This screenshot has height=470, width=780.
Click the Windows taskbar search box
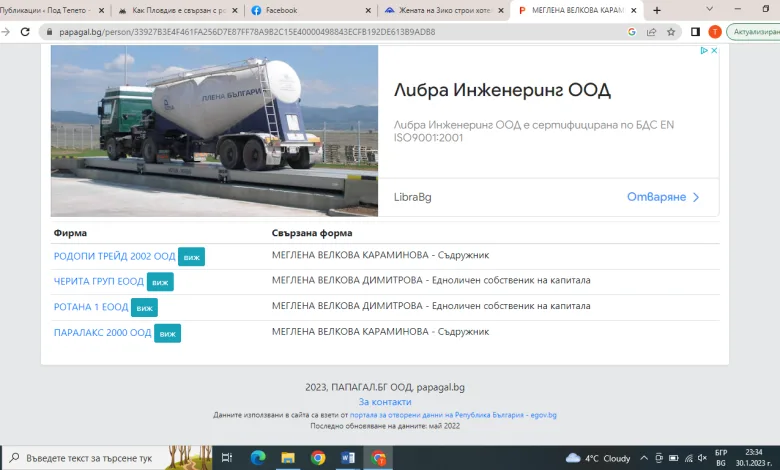coord(107,458)
